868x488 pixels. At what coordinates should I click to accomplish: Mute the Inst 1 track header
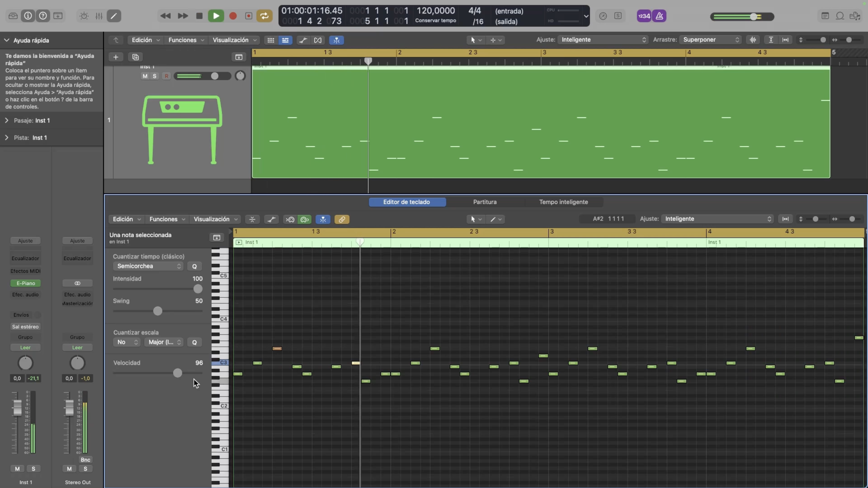pos(145,76)
